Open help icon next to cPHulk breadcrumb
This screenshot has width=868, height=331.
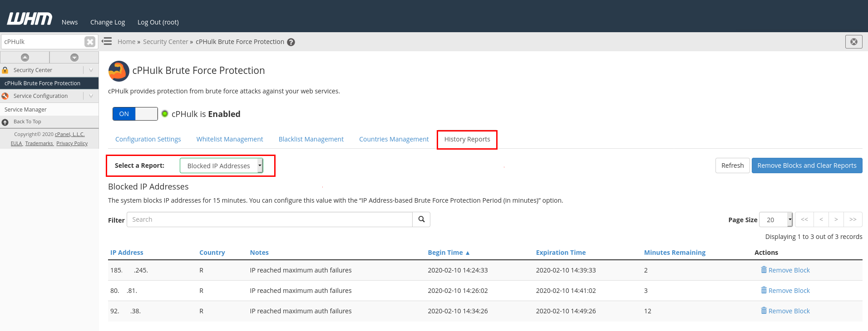click(x=291, y=42)
